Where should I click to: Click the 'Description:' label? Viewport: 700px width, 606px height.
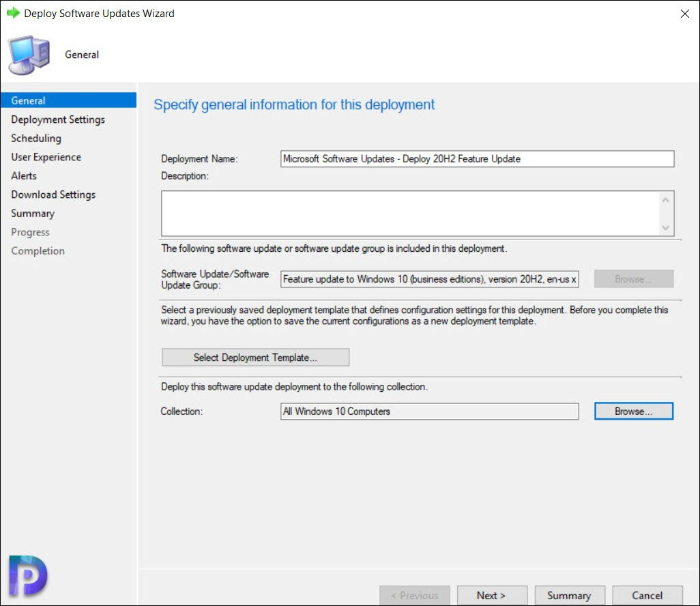coord(185,176)
